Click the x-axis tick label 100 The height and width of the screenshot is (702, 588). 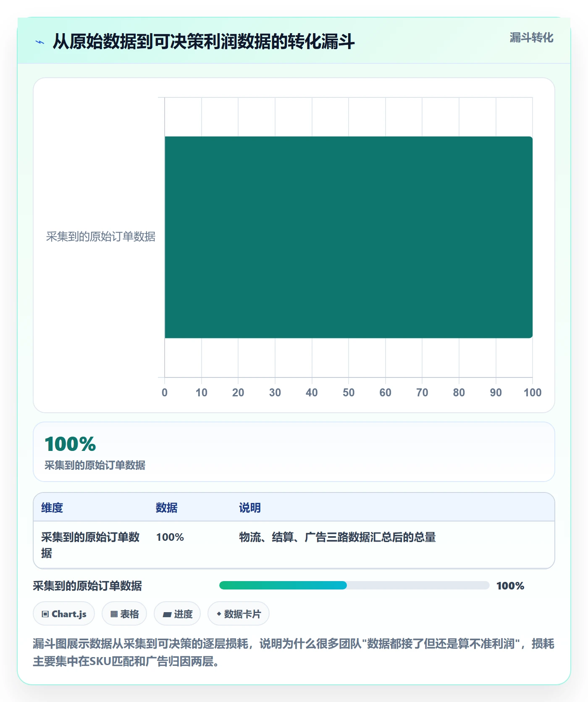tap(533, 393)
